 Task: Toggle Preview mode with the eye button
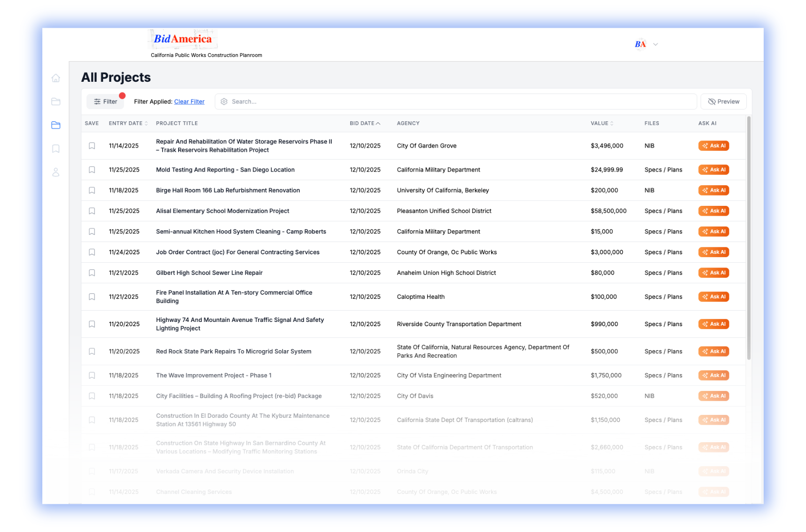click(723, 101)
